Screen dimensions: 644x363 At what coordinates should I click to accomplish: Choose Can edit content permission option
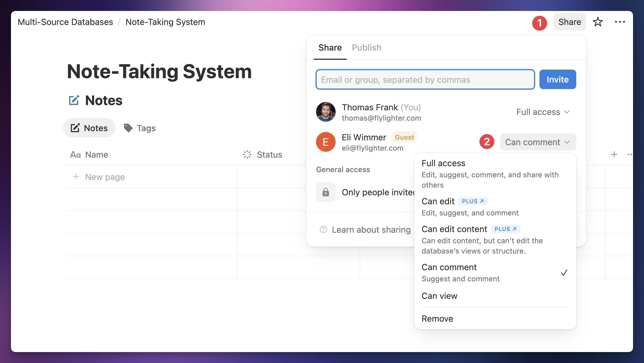[x=495, y=240]
